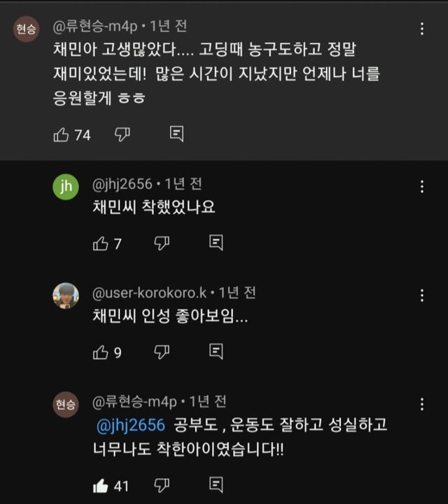Dislike the jhj2656 comment
The image size is (448, 504).
[x=162, y=244]
